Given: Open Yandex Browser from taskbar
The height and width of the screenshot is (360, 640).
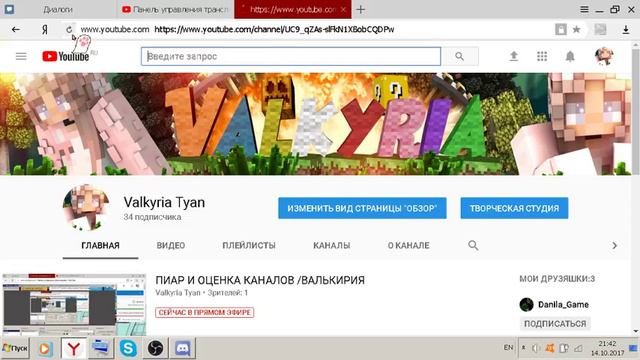Looking at the screenshot, I should (73, 348).
